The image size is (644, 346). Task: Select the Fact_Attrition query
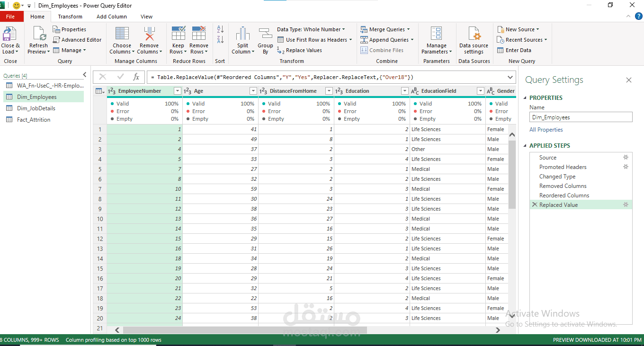pos(43,120)
